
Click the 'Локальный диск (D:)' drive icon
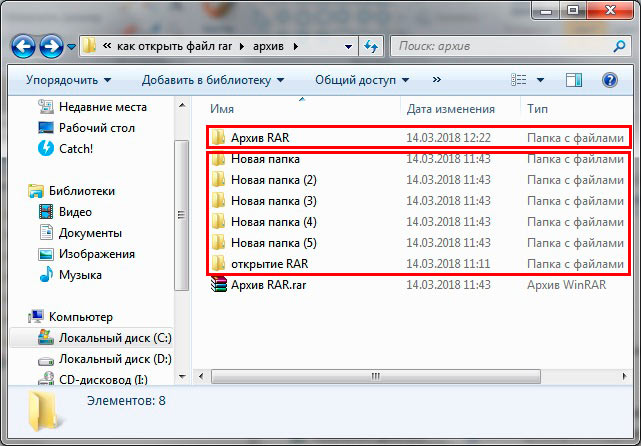pyautogui.click(x=46, y=361)
